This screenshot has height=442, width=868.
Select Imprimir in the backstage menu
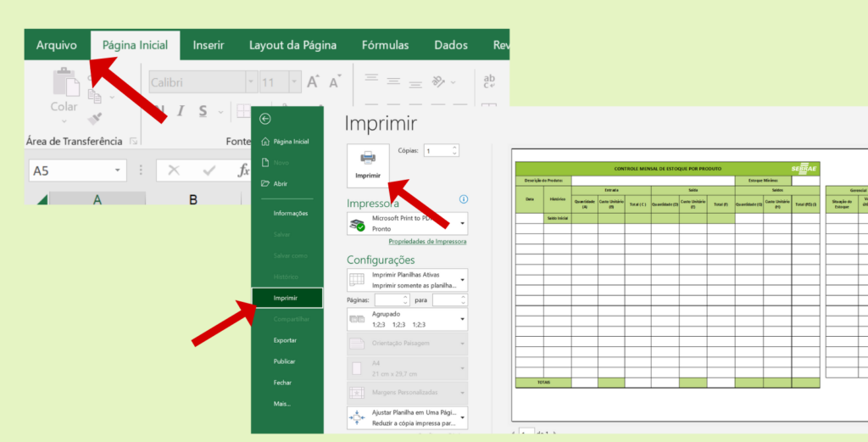tap(287, 298)
